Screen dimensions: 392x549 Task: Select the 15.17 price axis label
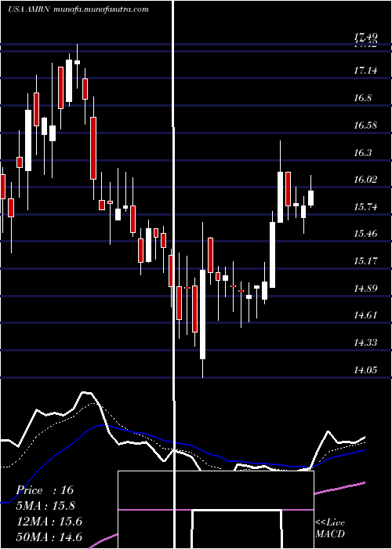pos(365,261)
